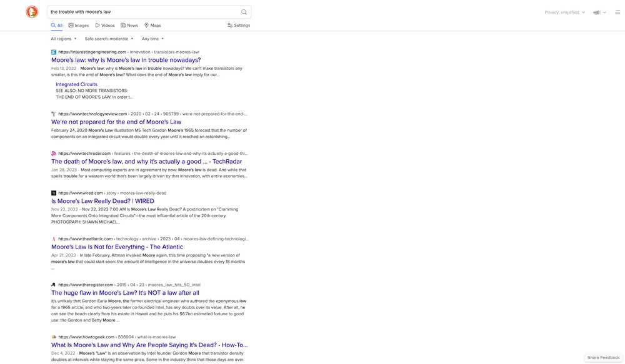Click The Register result favicon
Image resolution: width=625 pixels, height=364 pixels.
pyautogui.click(x=54, y=285)
